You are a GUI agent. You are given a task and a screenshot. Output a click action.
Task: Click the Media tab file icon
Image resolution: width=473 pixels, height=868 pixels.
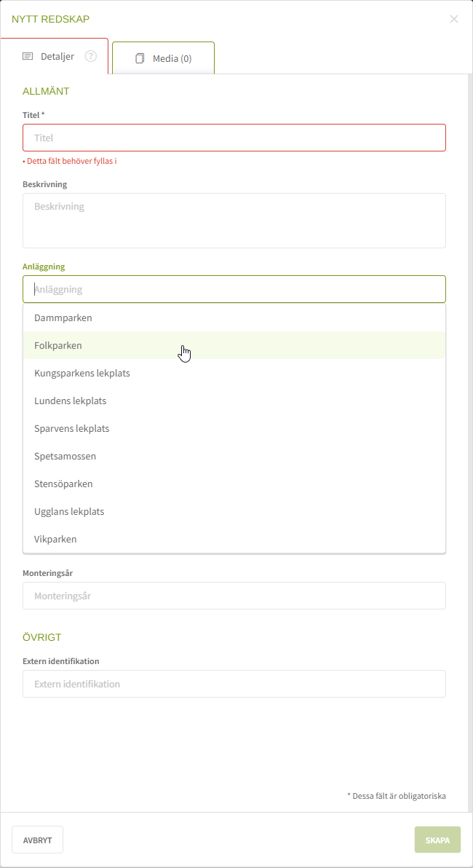coord(140,58)
